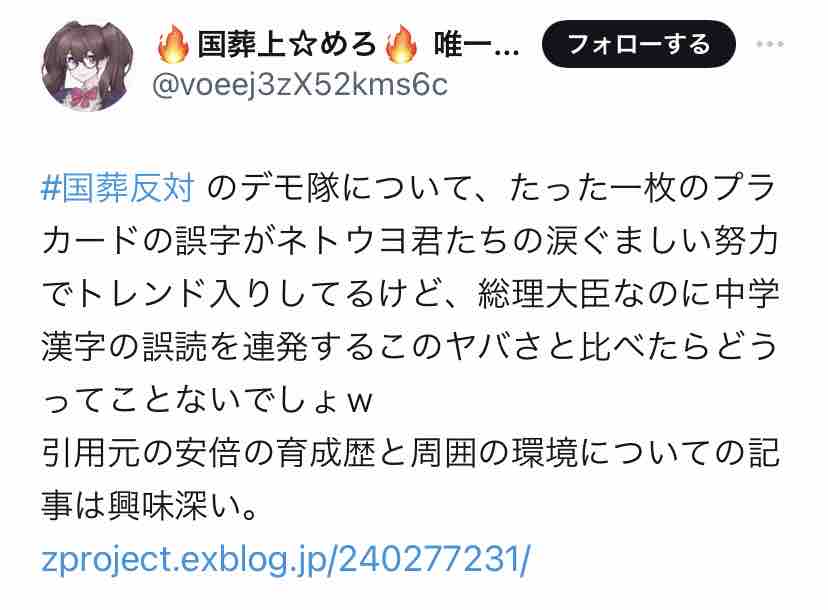Click the tweet line starting カードの誤字が
Image resolution: width=828 pixels, height=610 pixels.
click(410, 241)
